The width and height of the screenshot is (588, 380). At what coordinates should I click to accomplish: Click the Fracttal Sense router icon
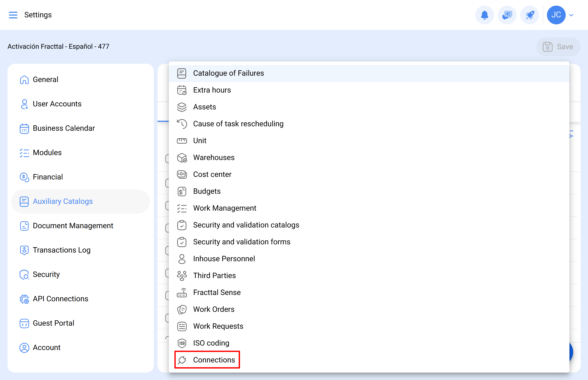(182, 292)
